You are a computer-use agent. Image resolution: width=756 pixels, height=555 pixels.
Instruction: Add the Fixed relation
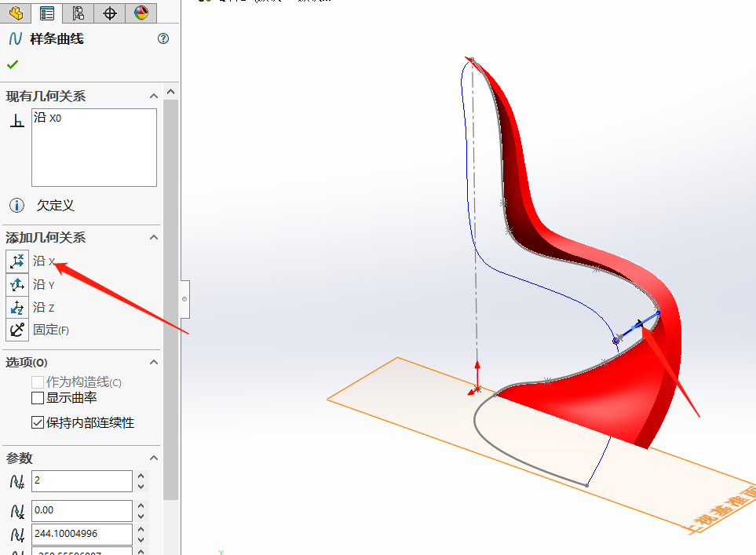pos(50,330)
